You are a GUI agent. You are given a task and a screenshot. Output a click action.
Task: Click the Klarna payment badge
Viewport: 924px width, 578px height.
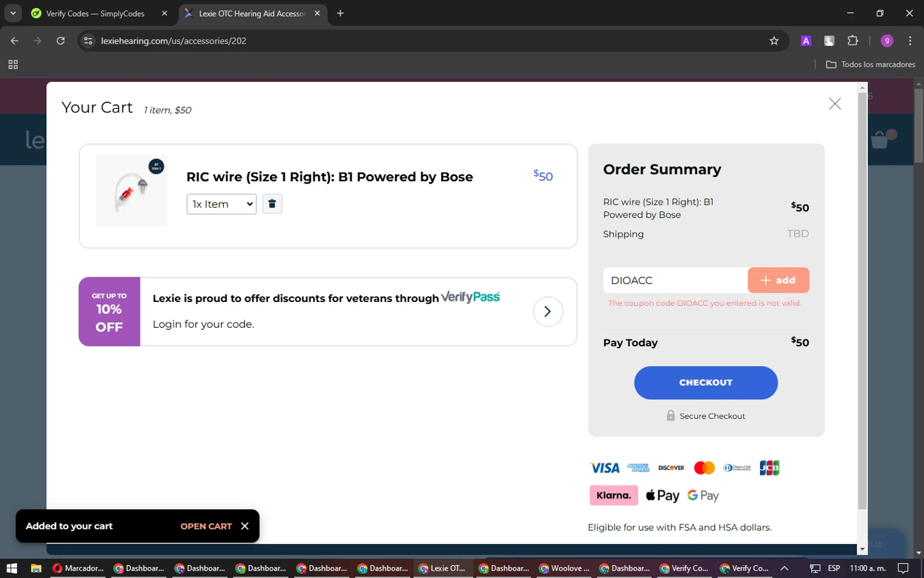tap(614, 495)
